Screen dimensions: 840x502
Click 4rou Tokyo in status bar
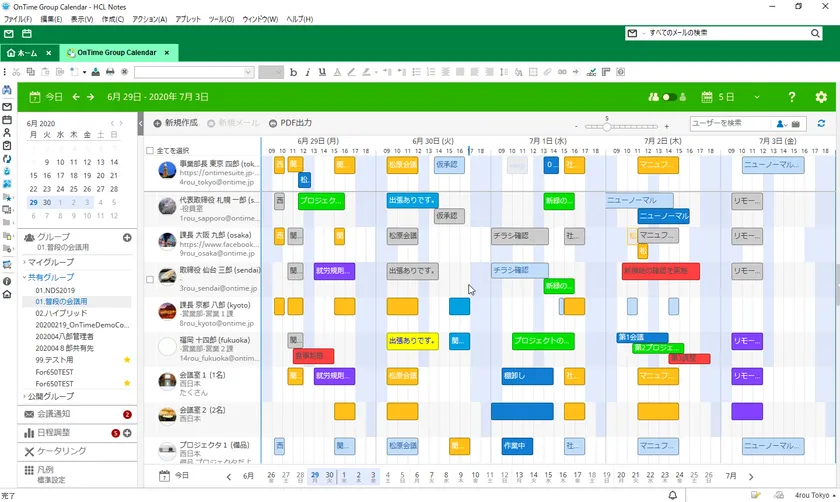coord(814,496)
